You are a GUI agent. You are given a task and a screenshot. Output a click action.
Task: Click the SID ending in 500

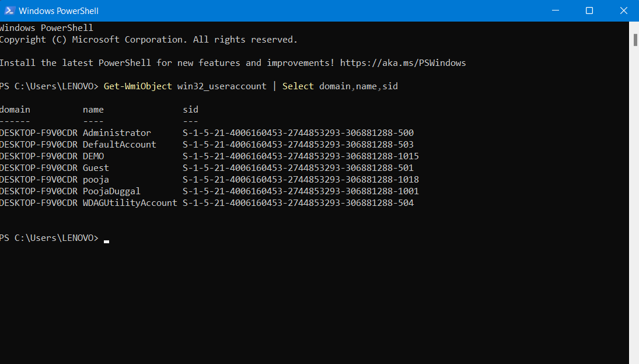tap(298, 133)
